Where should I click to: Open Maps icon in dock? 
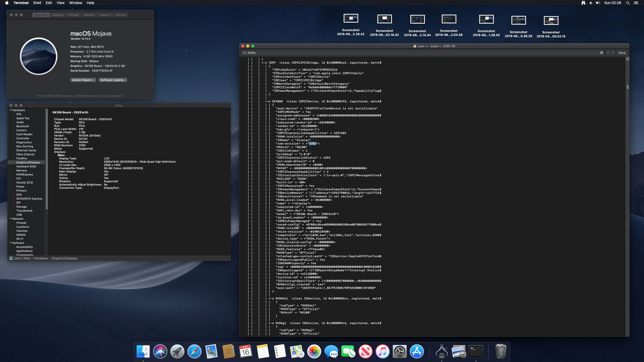[297, 351]
